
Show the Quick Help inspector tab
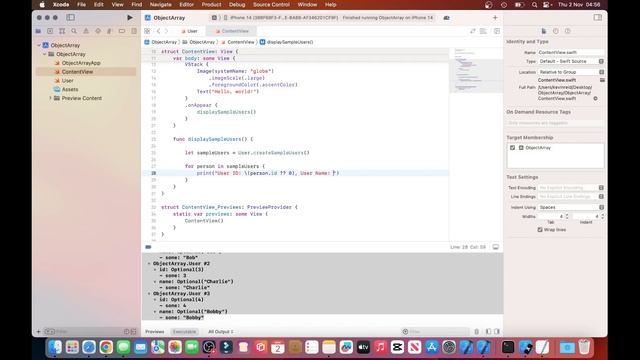[567, 31]
